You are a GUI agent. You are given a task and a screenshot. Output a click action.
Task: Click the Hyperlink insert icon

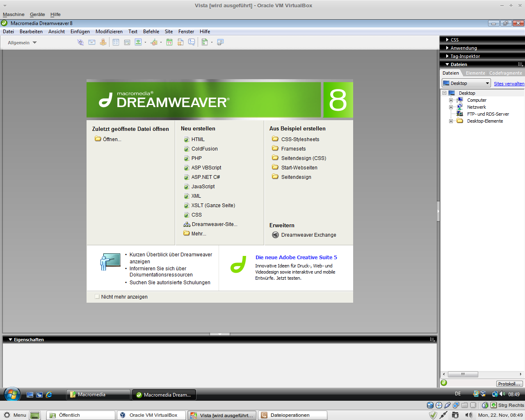[80, 42]
